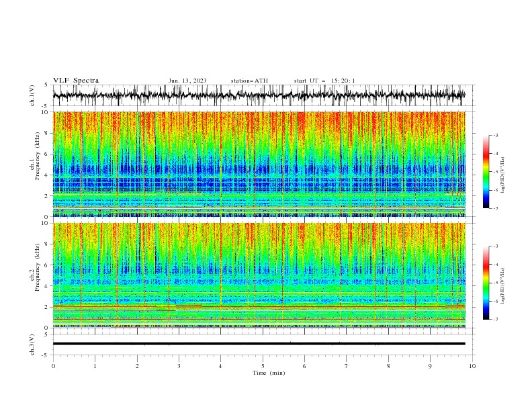
Task: Click time-axis tick label "1" minute
Action: [95, 366]
